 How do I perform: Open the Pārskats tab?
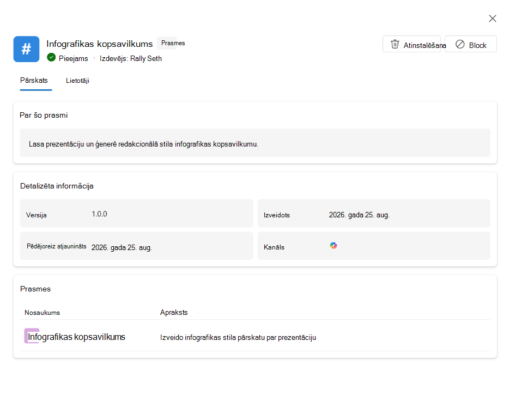pos(34,80)
